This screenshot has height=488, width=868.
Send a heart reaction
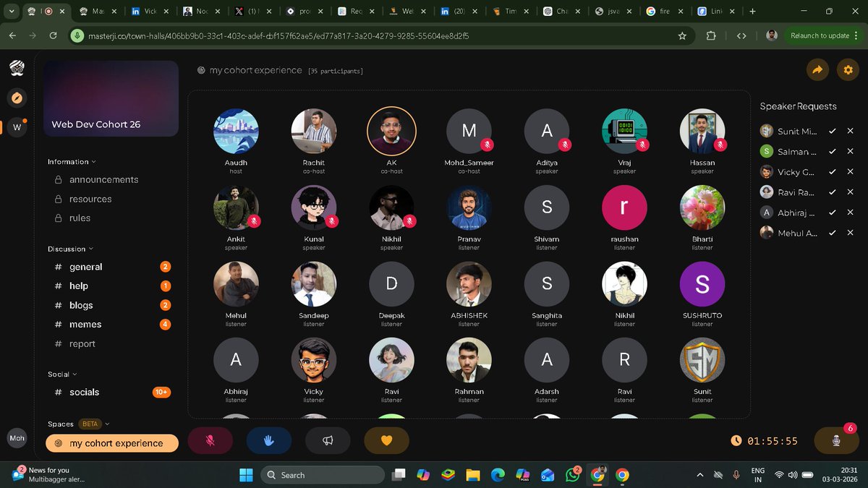(386, 440)
